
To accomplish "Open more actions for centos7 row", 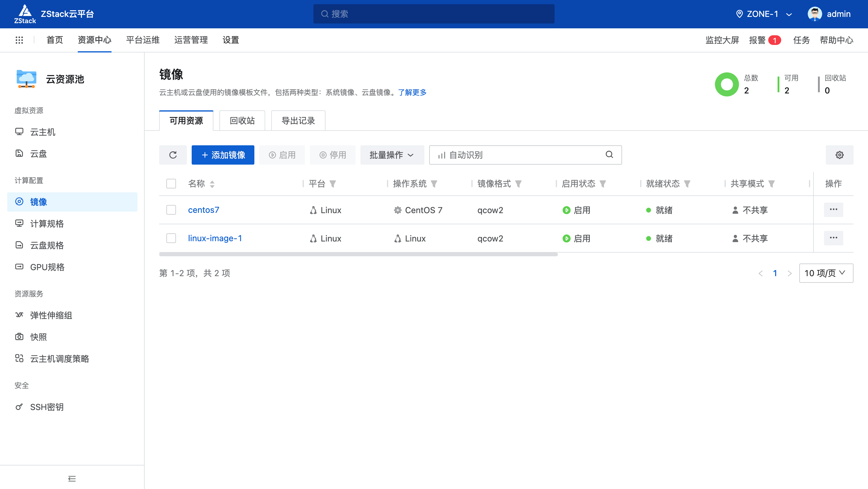I will pyautogui.click(x=833, y=210).
